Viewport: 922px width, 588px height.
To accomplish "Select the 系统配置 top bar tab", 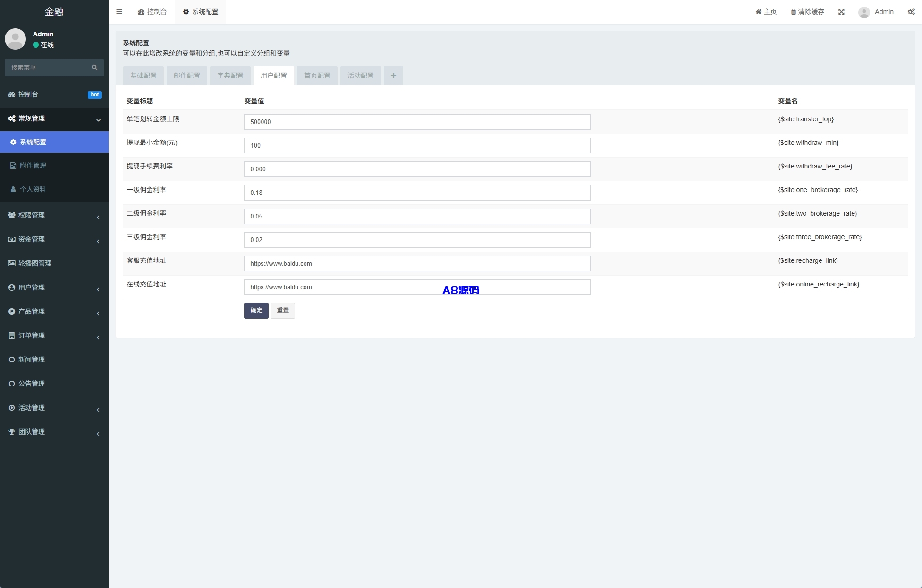I will pyautogui.click(x=201, y=12).
